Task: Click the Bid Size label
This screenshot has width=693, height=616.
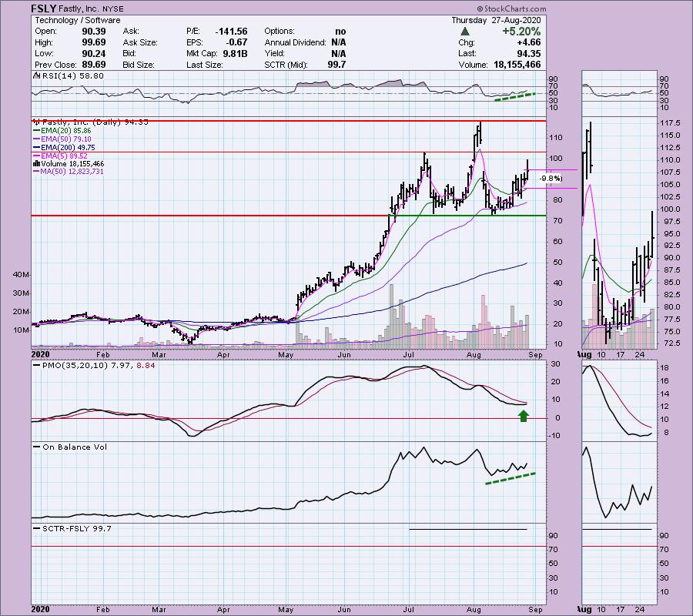Action: click(x=139, y=65)
